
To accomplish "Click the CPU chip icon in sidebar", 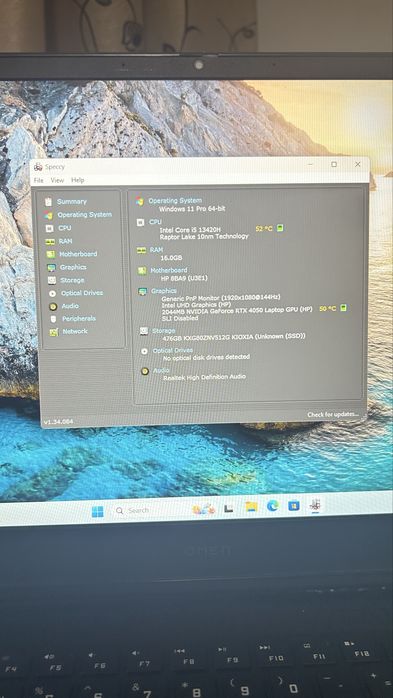I will pos(49,228).
